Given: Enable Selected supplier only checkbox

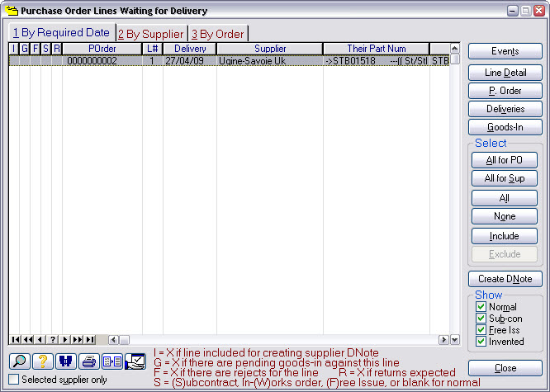Looking at the screenshot, I should pos(14,380).
